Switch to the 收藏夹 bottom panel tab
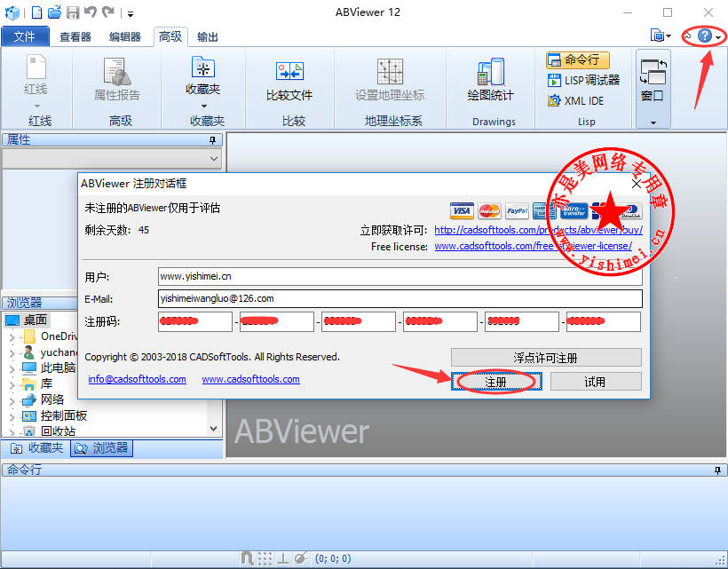728x569 pixels. click(36, 448)
